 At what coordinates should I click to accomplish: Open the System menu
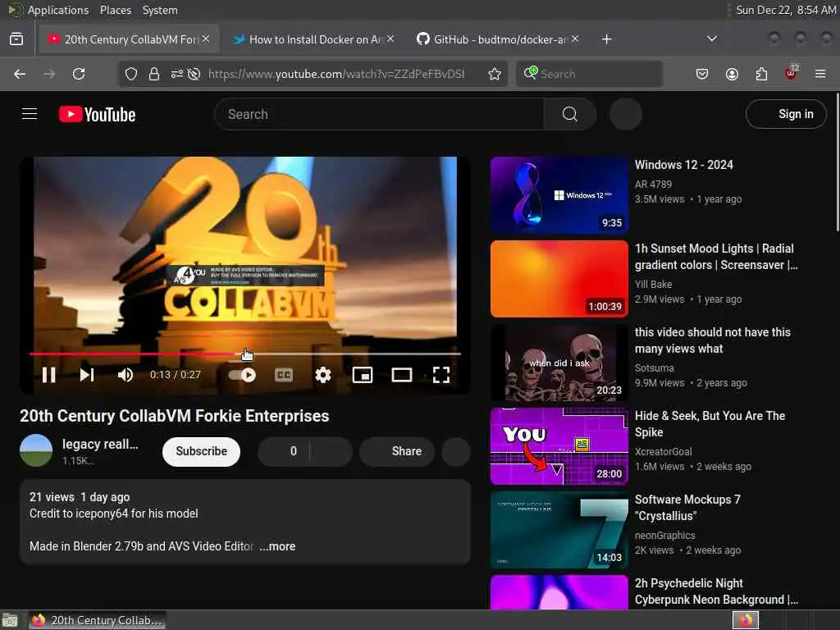[x=160, y=10]
